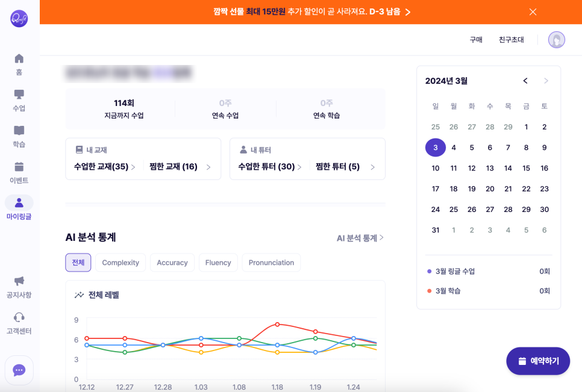
Task: Click the Ringle logo icon
Action: pos(19,19)
